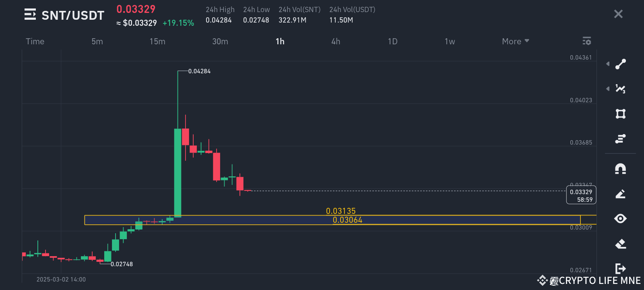Screen dimensions: 644x290
Task: Click the 0.02748 low marker on chart
Action: tap(122, 264)
